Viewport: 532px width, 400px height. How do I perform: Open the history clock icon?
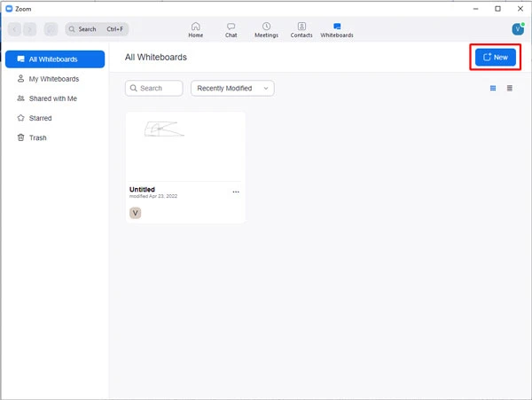click(51, 29)
